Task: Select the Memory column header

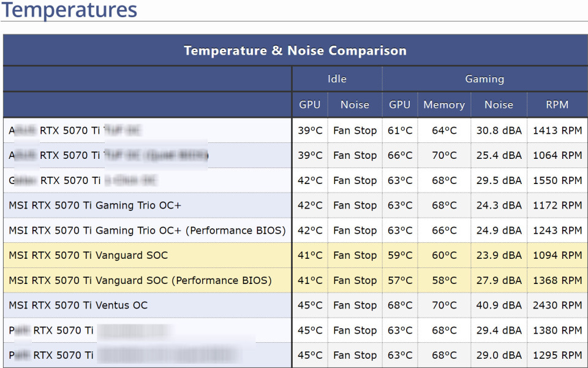Action: pyautogui.click(x=444, y=105)
